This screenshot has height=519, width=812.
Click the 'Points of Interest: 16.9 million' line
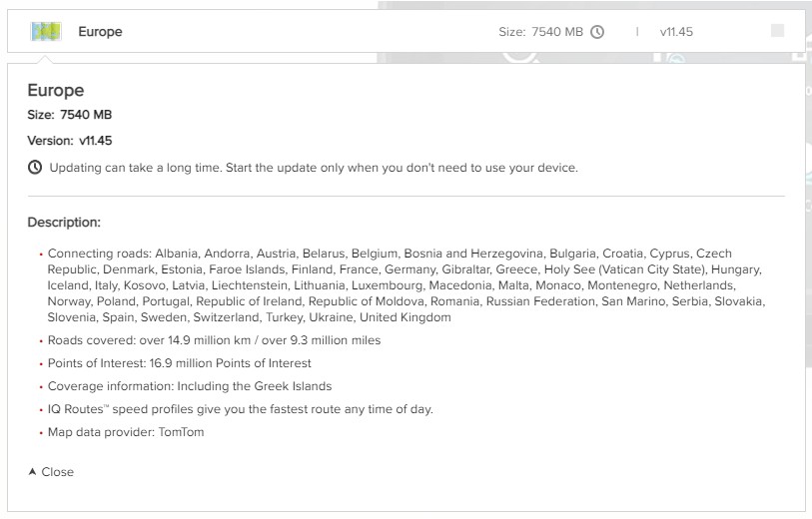click(x=179, y=363)
